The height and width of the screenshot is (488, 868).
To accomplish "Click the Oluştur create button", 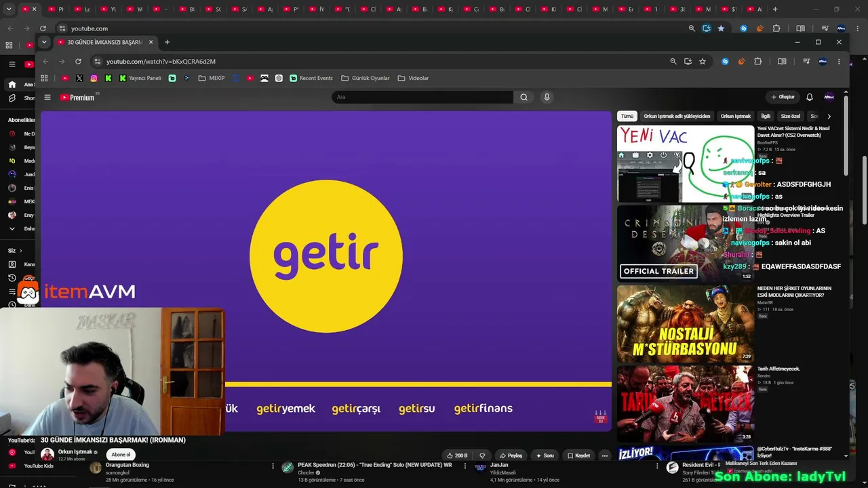I will [x=783, y=97].
